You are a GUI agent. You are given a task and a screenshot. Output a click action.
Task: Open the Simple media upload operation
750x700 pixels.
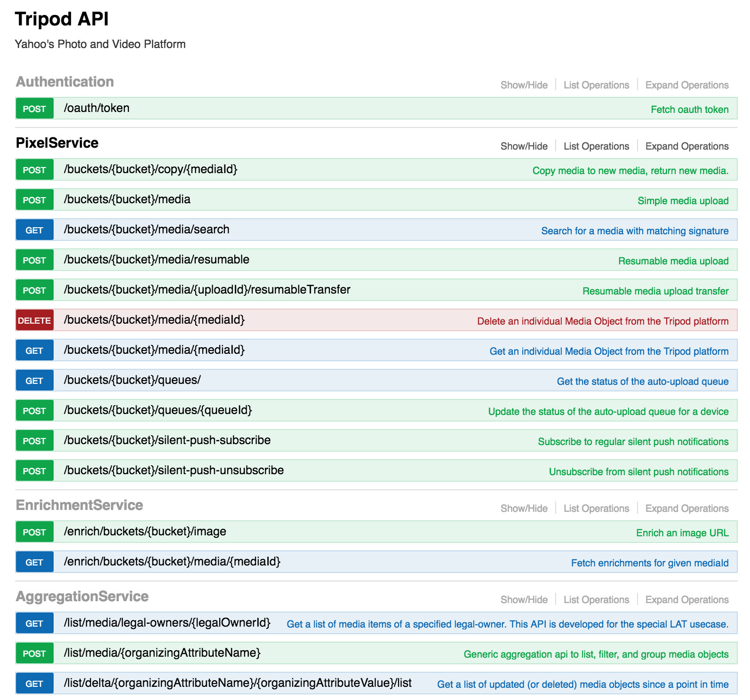[x=683, y=201]
